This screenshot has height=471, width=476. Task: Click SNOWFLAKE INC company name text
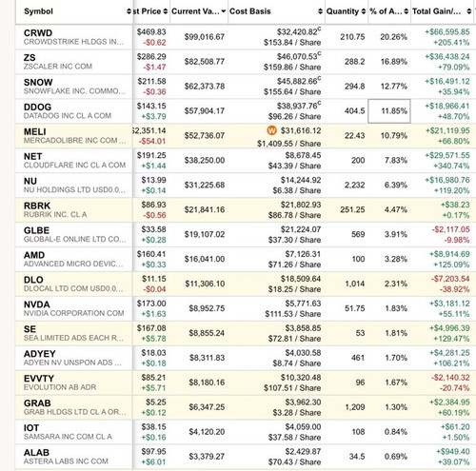74,91
